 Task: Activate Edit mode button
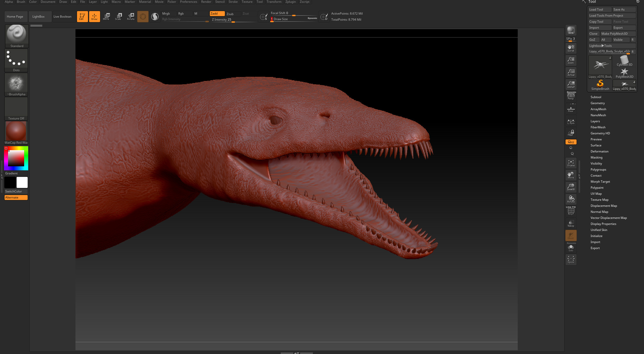(82, 17)
